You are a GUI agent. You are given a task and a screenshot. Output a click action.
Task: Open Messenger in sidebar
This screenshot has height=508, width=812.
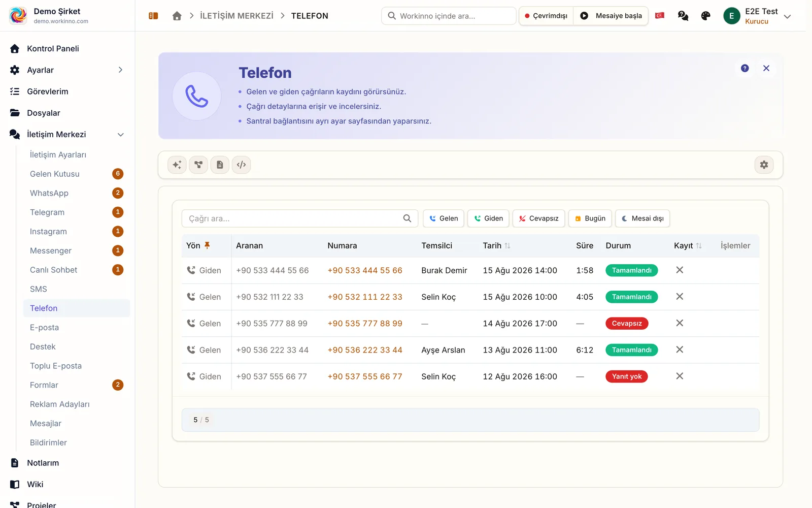[76, 250]
